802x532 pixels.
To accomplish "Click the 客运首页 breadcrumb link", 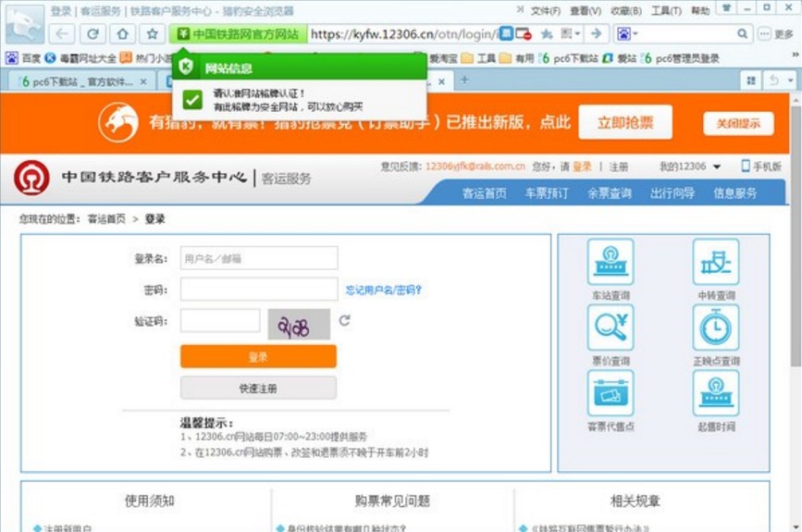I will coord(106,219).
